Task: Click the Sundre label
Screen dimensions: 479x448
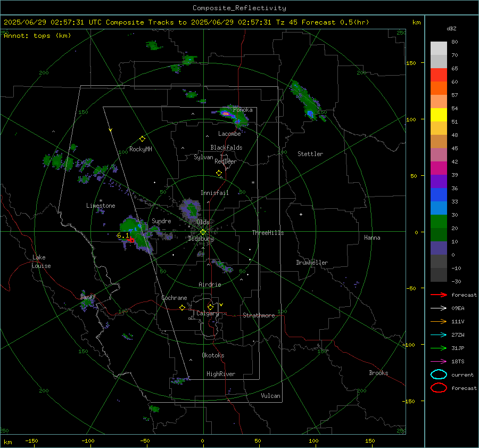Action: click(161, 221)
